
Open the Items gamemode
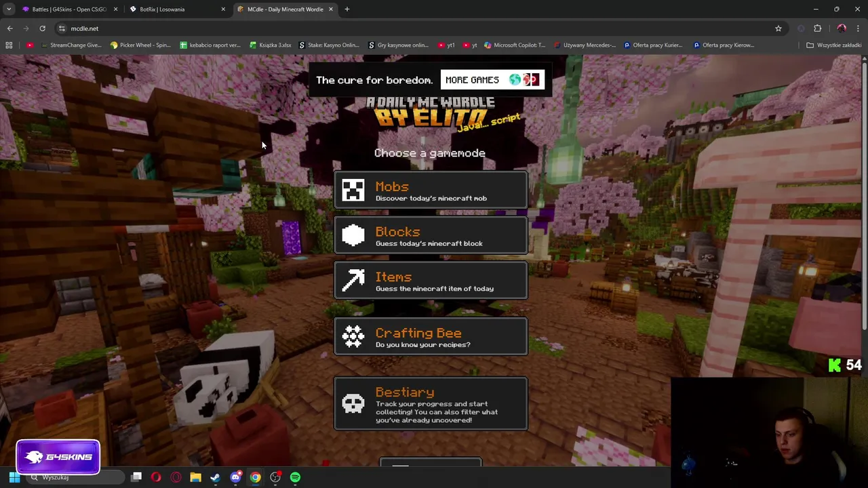pos(431,281)
